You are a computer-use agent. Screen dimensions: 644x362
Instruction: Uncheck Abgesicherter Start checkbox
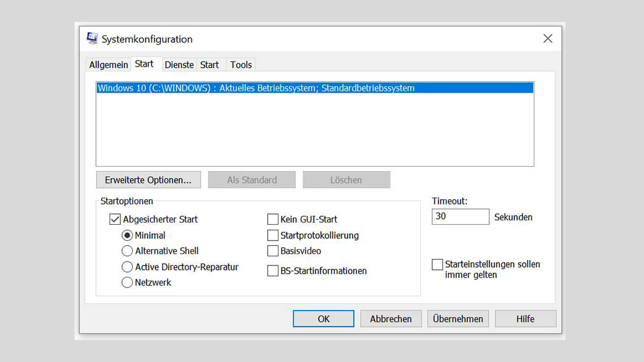[115, 219]
